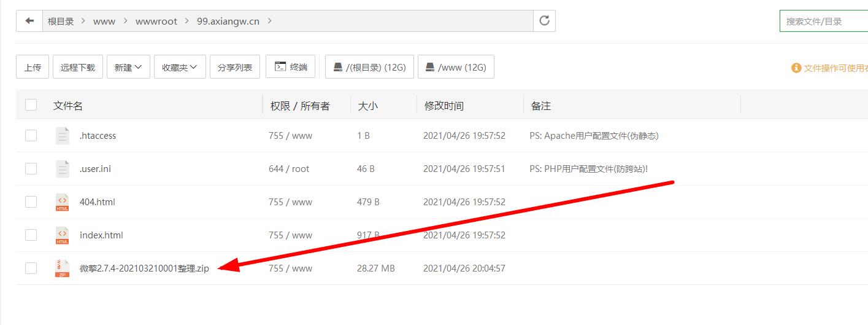Screen dimensions: 868x325
Task: Tick the checkbox for .user.ini
Action: point(31,168)
